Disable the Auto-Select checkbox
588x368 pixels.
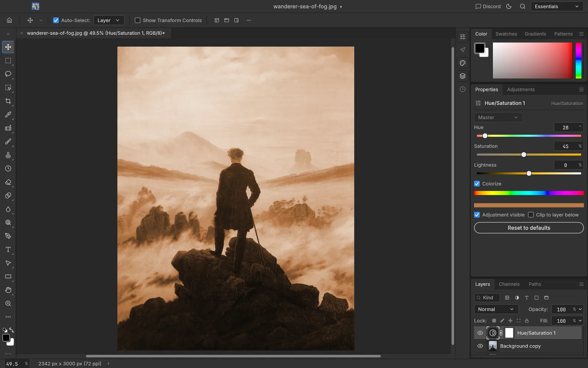pos(56,20)
